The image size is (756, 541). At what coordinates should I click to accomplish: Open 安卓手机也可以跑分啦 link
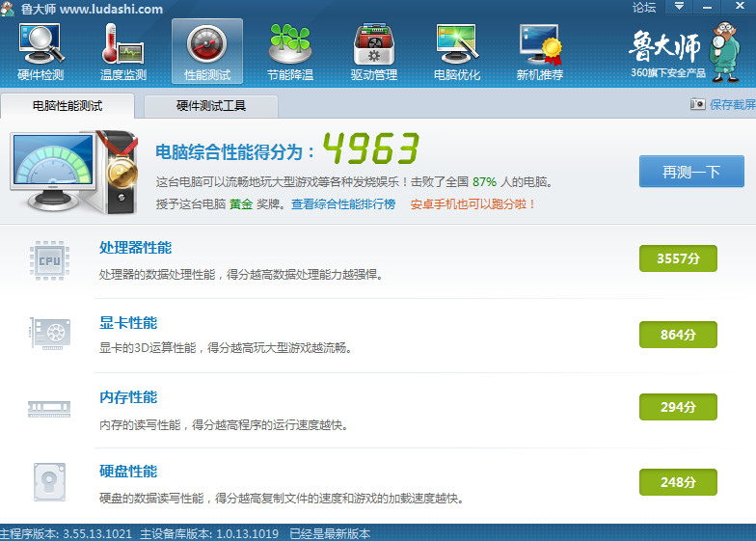pos(472,204)
